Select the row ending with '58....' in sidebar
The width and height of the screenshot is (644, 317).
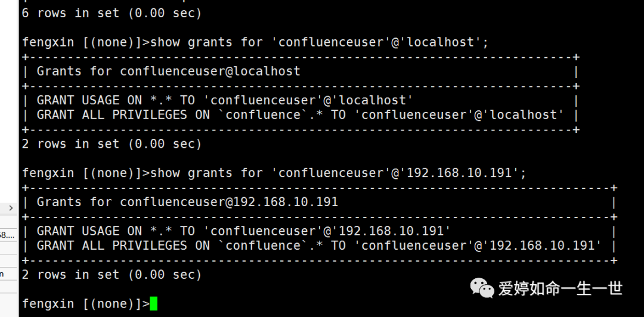pos(8,235)
